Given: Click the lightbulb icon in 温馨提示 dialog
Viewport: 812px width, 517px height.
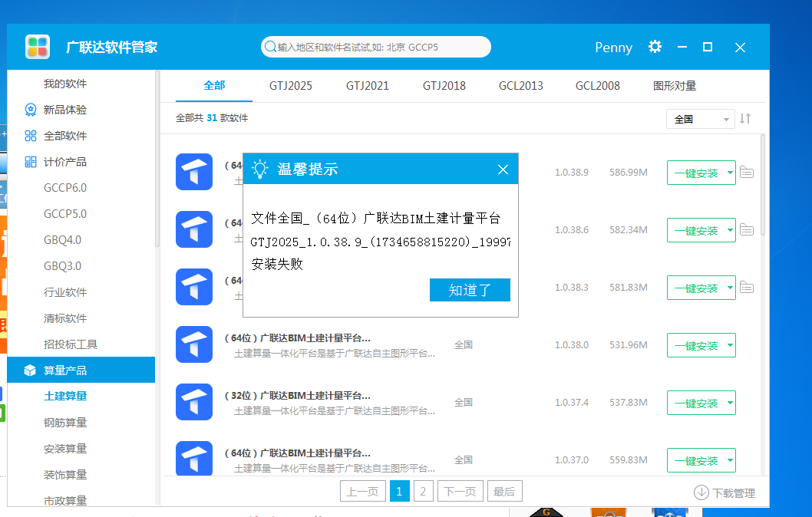Looking at the screenshot, I should pos(260,169).
